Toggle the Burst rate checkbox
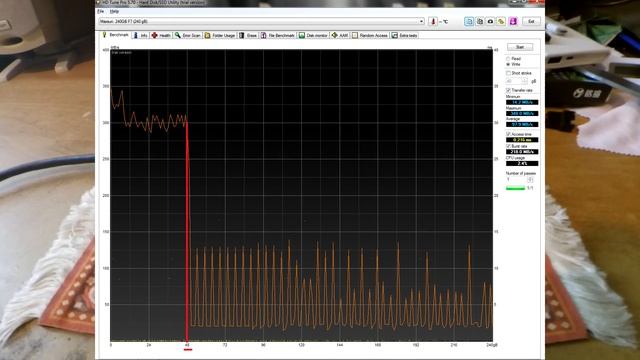Viewport: 640px width, 360px height. point(509,146)
